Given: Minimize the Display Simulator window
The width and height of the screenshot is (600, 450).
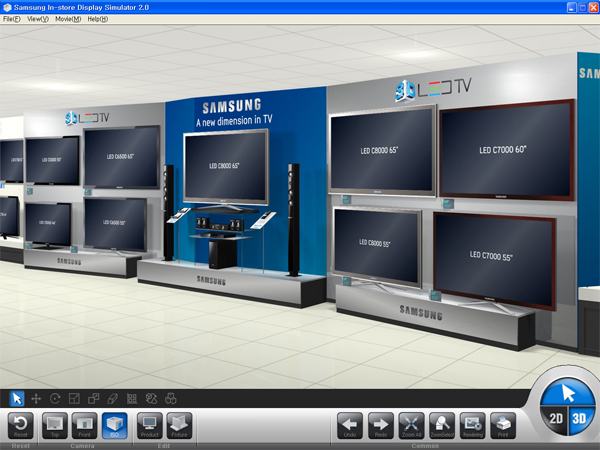Looking at the screenshot, I should (571, 7).
